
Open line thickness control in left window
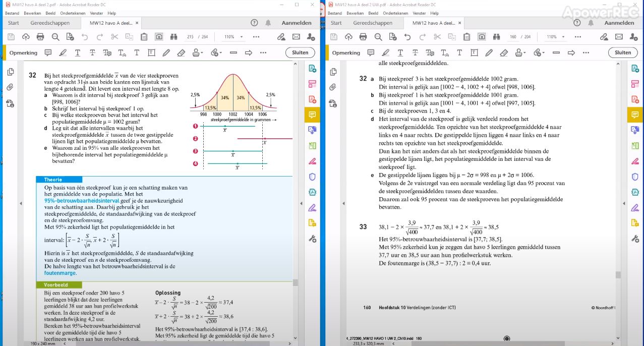(x=233, y=52)
